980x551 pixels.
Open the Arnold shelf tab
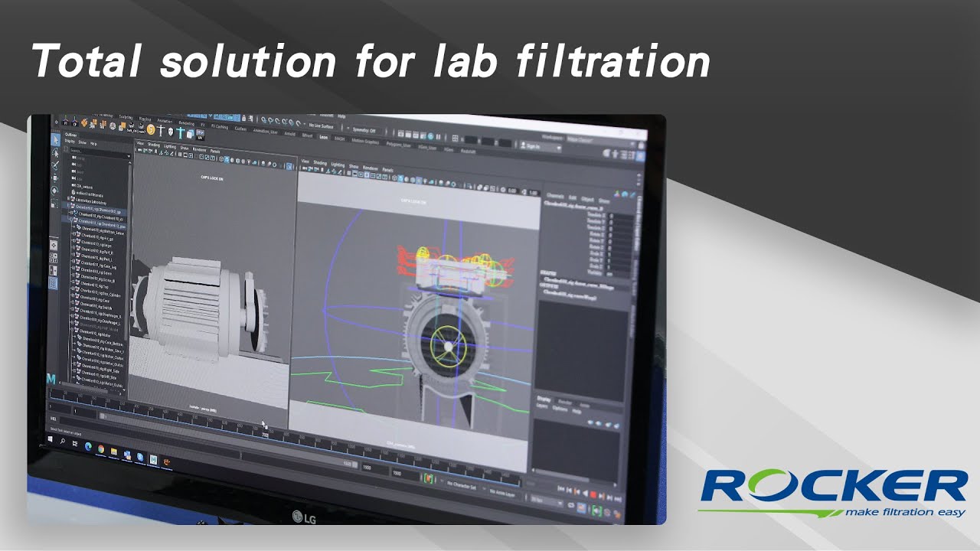click(289, 134)
